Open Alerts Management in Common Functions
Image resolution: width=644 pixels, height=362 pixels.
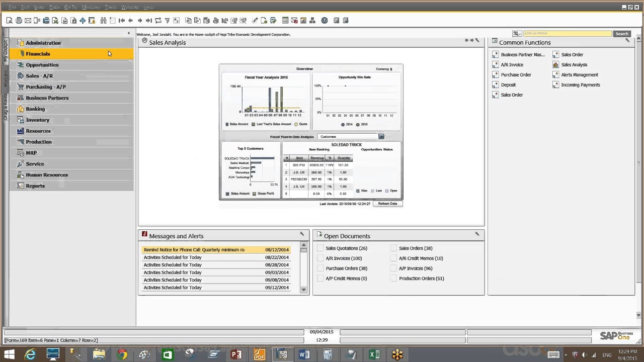pos(580,75)
